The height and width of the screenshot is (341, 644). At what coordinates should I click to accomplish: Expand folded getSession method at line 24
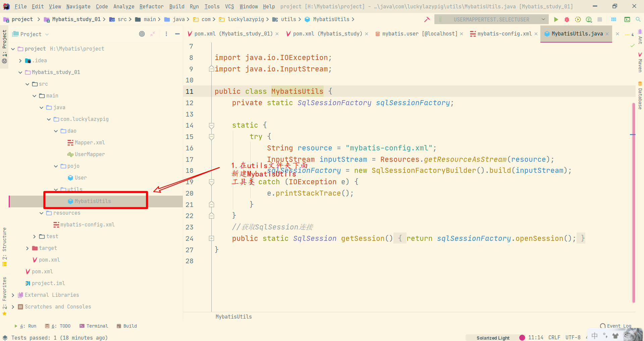(211, 238)
